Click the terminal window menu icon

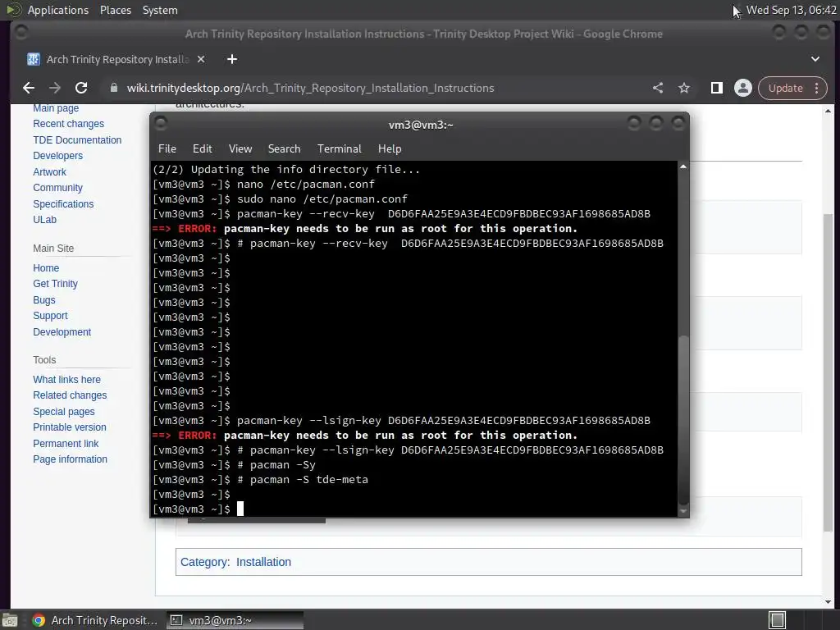pos(161,124)
